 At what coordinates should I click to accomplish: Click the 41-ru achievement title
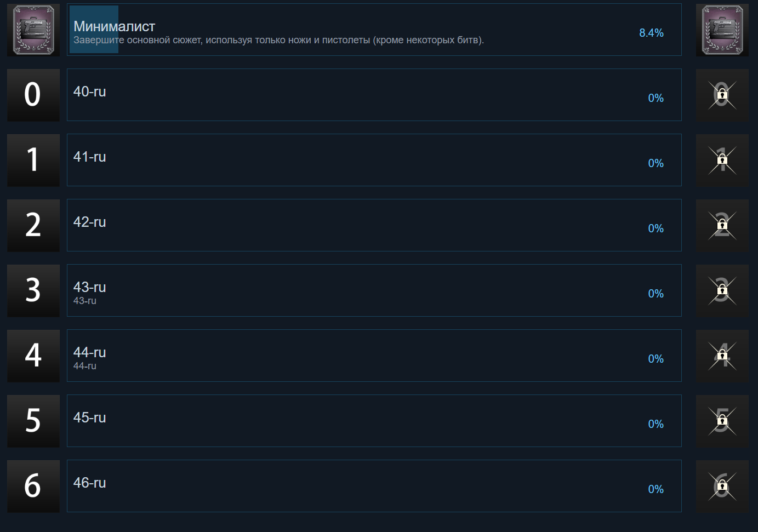coord(90,157)
